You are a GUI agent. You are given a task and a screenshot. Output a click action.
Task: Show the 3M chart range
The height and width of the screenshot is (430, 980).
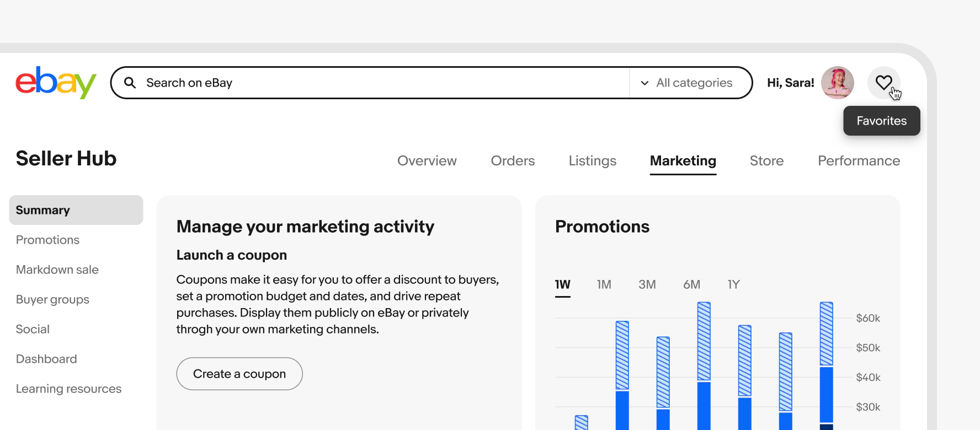[647, 284]
